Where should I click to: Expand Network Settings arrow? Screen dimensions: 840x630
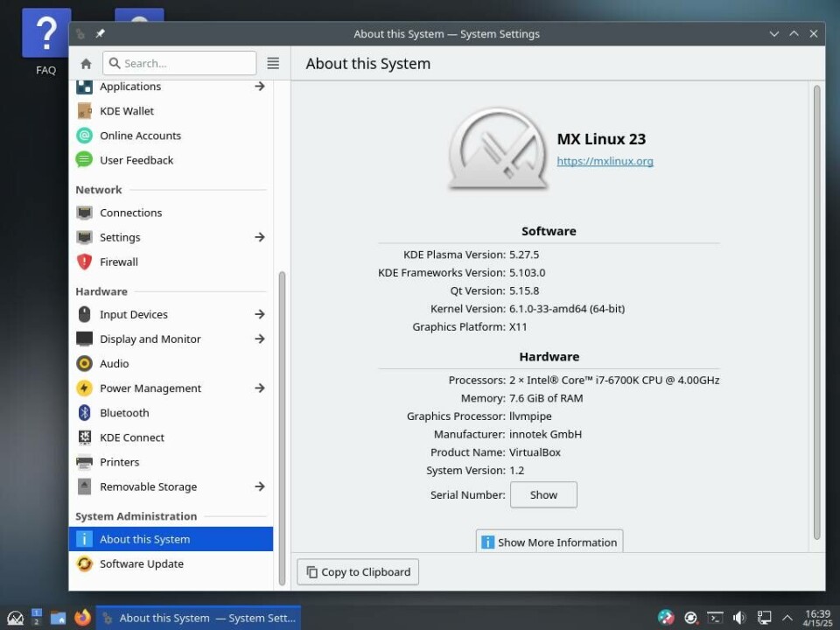point(260,237)
